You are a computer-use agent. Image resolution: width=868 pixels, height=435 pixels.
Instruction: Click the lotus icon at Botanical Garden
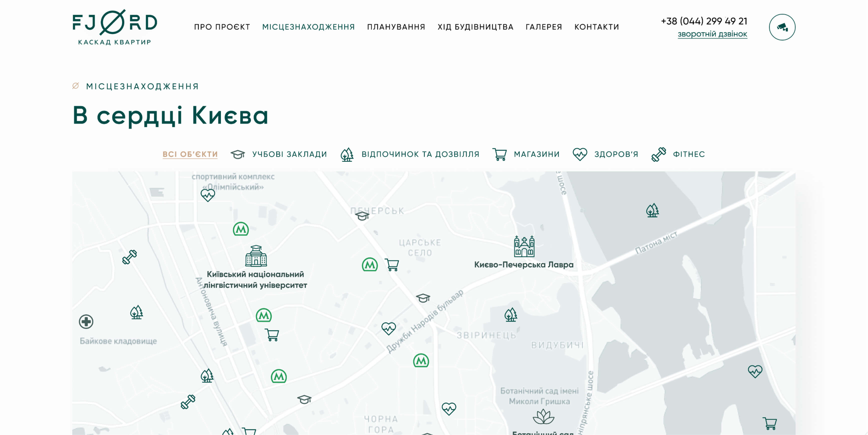pos(543,417)
